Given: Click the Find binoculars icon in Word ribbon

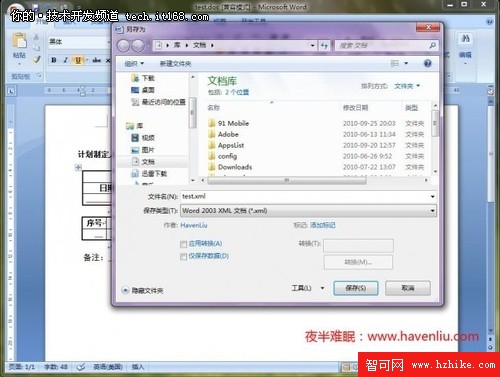Looking at the screenshot, I should click(x=465, y=39).
